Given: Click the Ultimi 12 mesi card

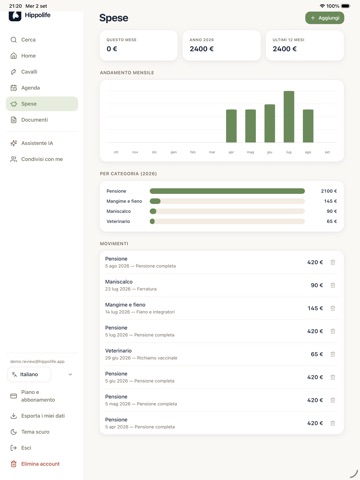Looking at the screenshot, I should [305, 45].
